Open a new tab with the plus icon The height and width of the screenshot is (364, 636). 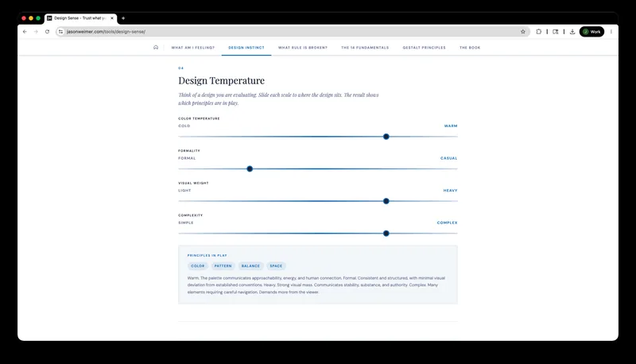[123, 18]
